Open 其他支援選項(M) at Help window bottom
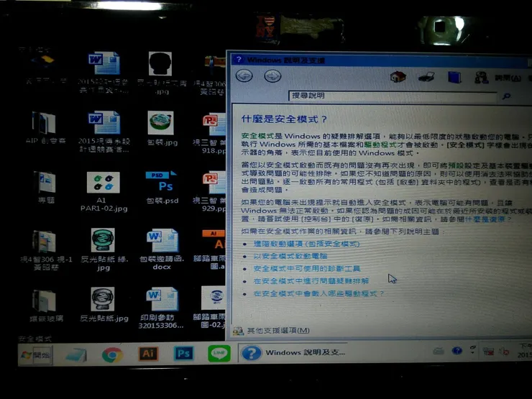This screenshot has width=532, height=399. (x=272, y=331)
